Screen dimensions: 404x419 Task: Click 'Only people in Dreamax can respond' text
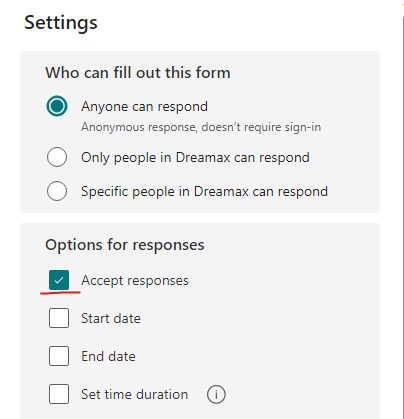coord(195,158)
